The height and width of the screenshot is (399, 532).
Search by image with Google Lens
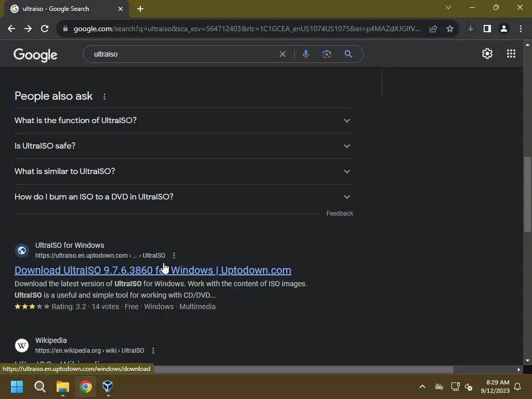pyautogui.click(x=327, y=54)
